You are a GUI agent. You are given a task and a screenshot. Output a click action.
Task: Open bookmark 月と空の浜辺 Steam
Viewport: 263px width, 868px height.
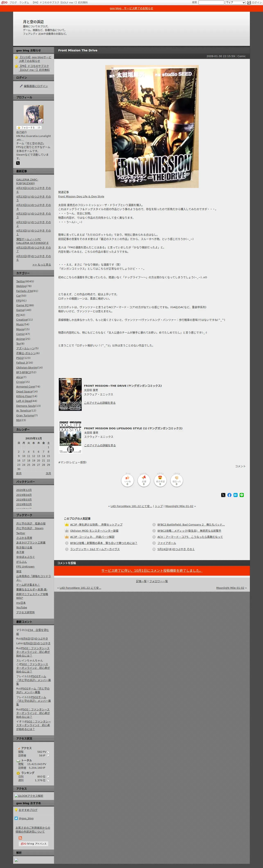pos(30,528)
